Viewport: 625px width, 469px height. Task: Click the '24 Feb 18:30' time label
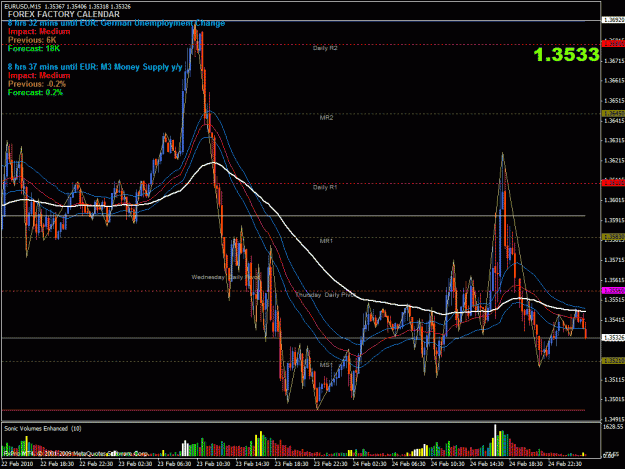click(526, 464)
